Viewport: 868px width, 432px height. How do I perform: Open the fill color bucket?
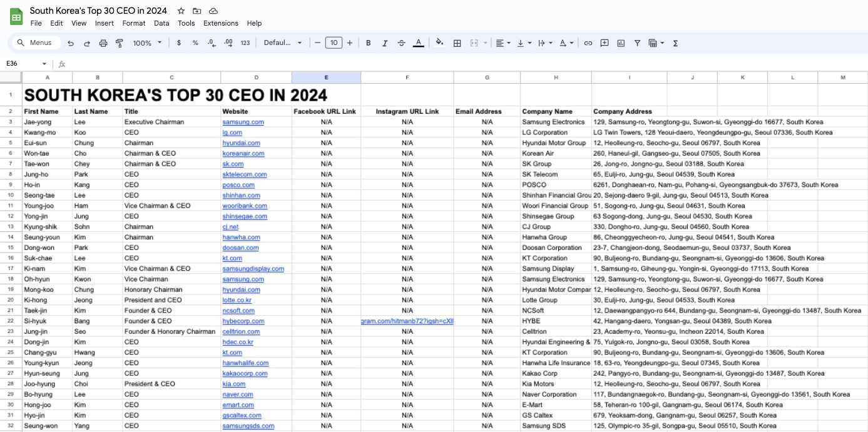pos(439,43)
